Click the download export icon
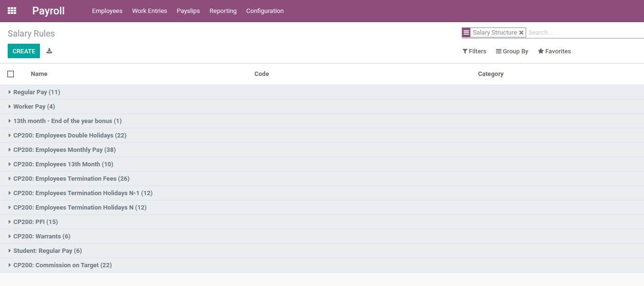The height and width of the screenshot is (286, 644). 49,51
